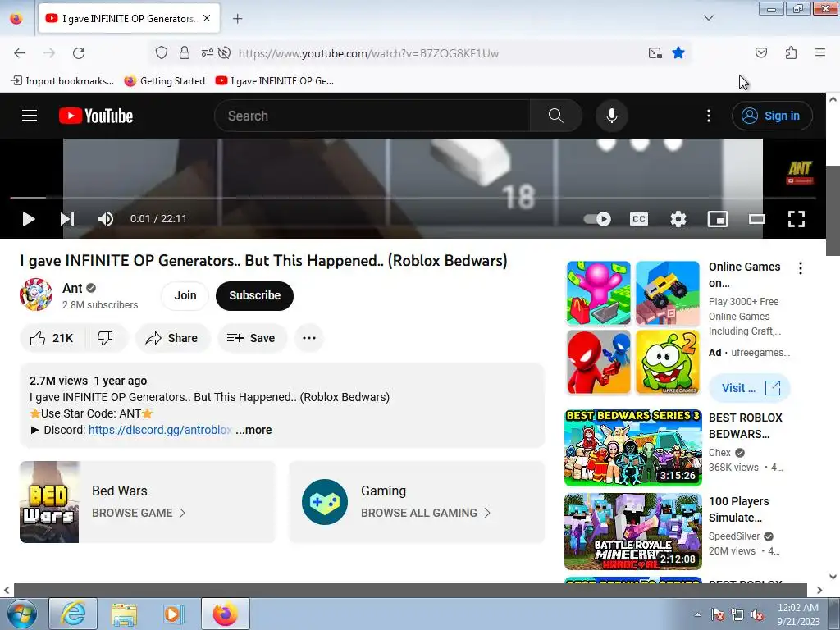Viewport: 840px width, 630px height.
Task: Open tracking protection shield icon
Action: point(162,52)
